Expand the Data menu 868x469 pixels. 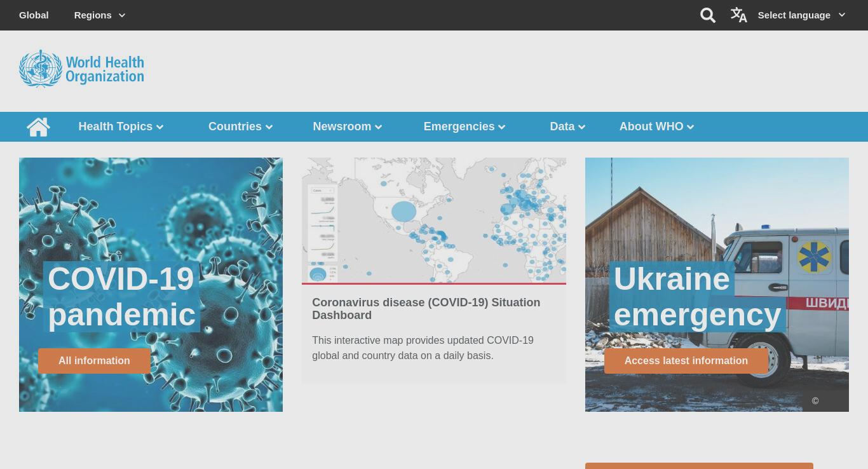pyautogui.click(x=567, y=126)
